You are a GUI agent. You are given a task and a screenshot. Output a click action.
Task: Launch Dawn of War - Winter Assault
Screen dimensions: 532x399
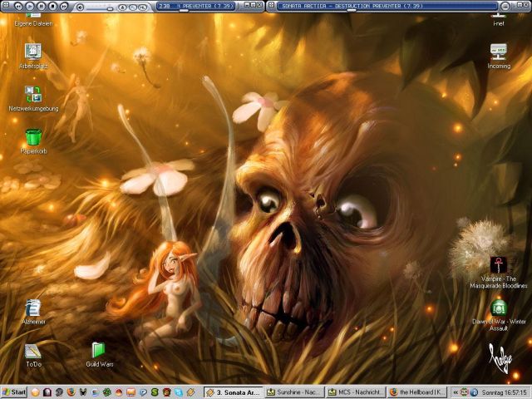(499, 308)
